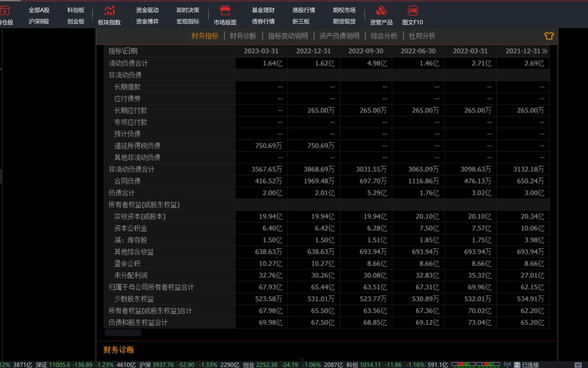Open the 资管产品 icon
Image resolution: width=588 pixels, height=368 pixels.
[x=381, y=11]
